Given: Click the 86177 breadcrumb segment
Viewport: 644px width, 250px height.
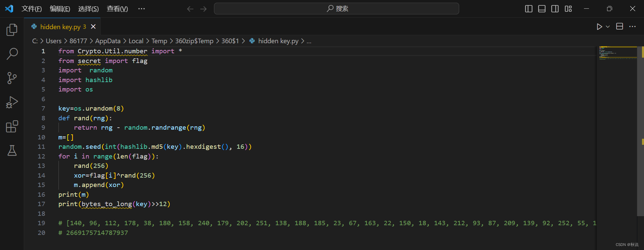Looking at the screenshot, I should [x=78, y=41].
